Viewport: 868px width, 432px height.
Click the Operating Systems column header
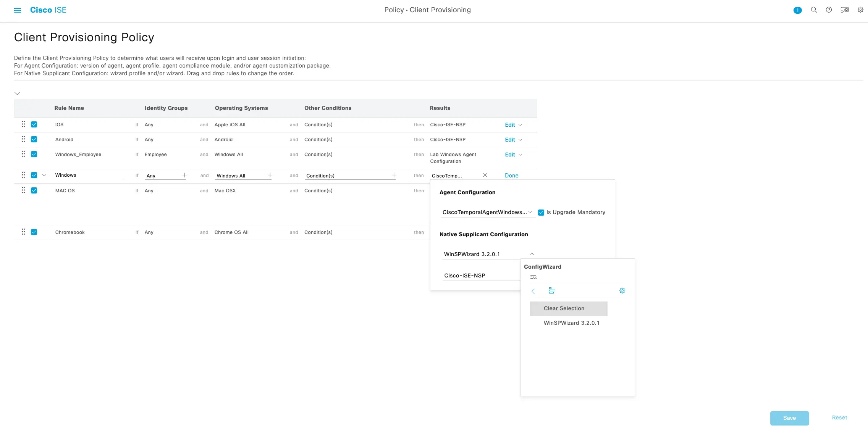[x=241, y=108]
